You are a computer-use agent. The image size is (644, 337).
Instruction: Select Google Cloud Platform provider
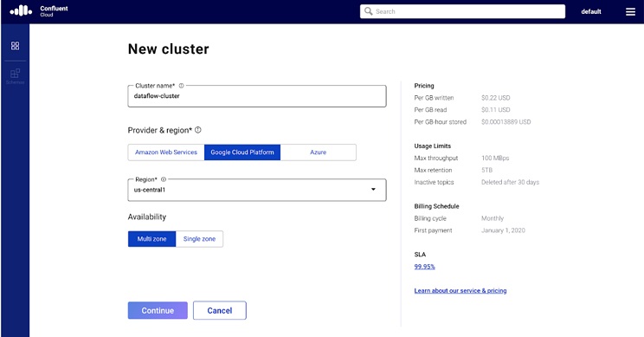pos(242,152)
